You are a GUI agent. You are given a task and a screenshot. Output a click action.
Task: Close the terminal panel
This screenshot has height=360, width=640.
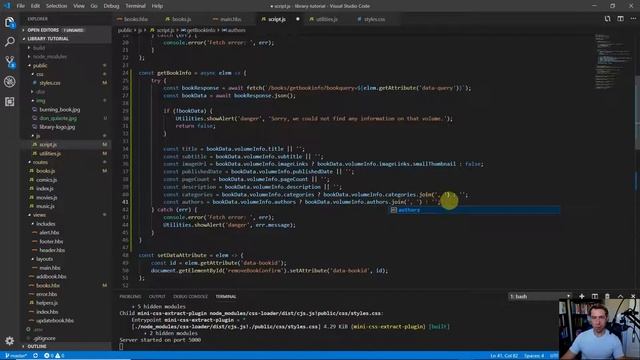[633, 296]
